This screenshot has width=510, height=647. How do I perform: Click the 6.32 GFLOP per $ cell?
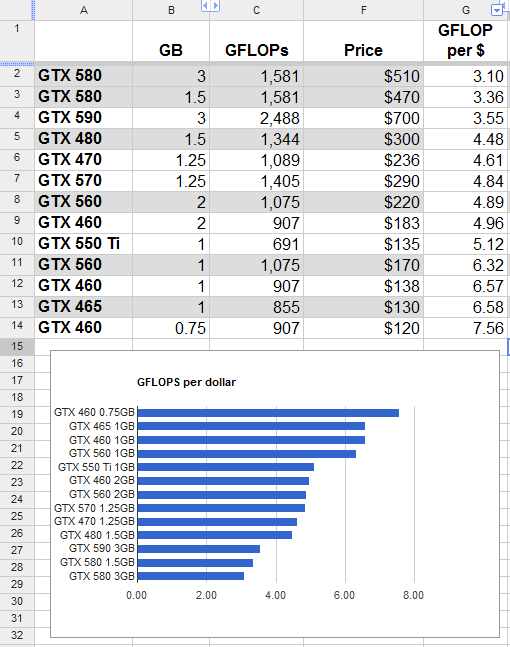(x=465, y=265)
